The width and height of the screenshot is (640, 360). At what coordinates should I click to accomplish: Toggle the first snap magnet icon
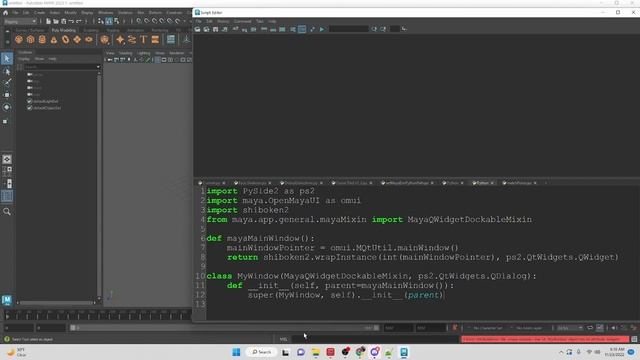(x=139, y=21)
